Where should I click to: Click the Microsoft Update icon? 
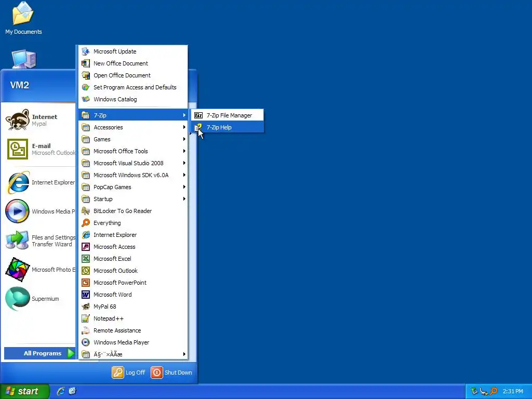(x=86, y=51)
